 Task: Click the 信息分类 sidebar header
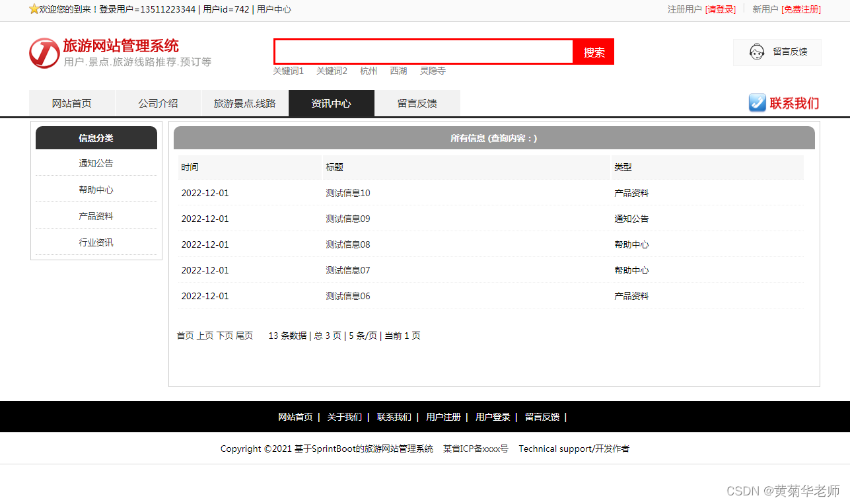point(96,137)
